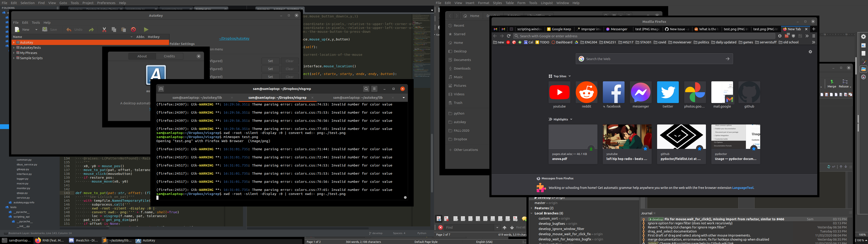Expand the Features branch group
The width and height of the screenshot is (868, 244).
pos(532,208)
